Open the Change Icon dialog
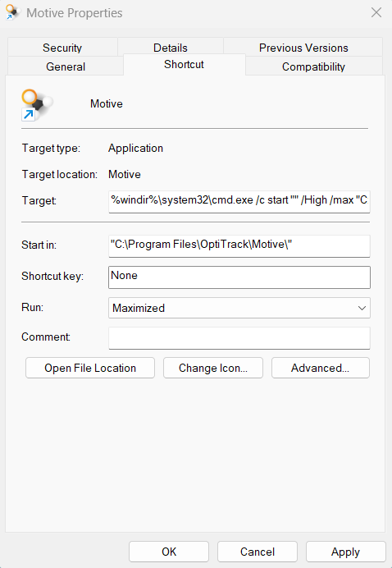 tap(213, 368)
